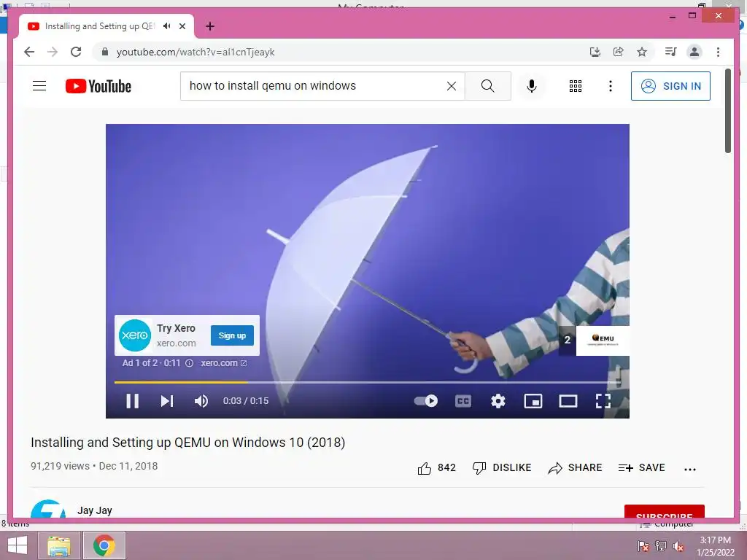
Task: Mute the tab using the speaker icon
Action: 167,26
